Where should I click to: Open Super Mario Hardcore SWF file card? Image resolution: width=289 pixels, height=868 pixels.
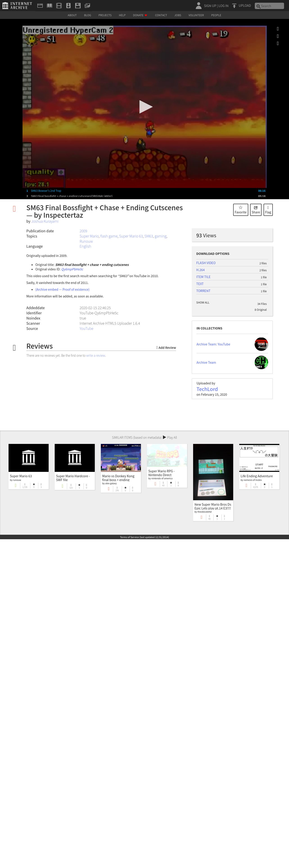coord(75,467)
